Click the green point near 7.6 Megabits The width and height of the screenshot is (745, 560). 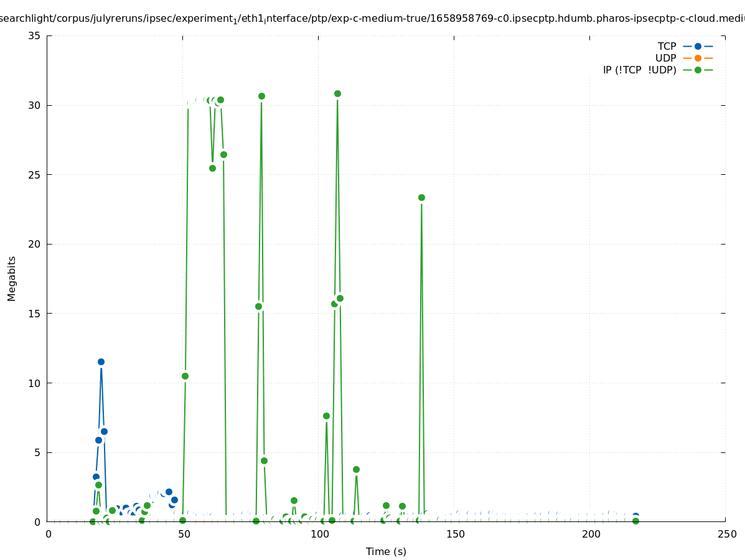326,416
